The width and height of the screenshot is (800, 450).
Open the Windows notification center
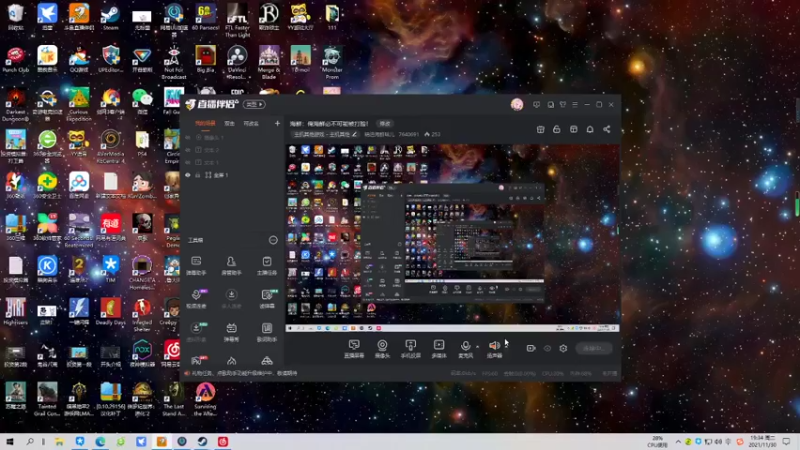pyautogui.click(x=786, y=441)
